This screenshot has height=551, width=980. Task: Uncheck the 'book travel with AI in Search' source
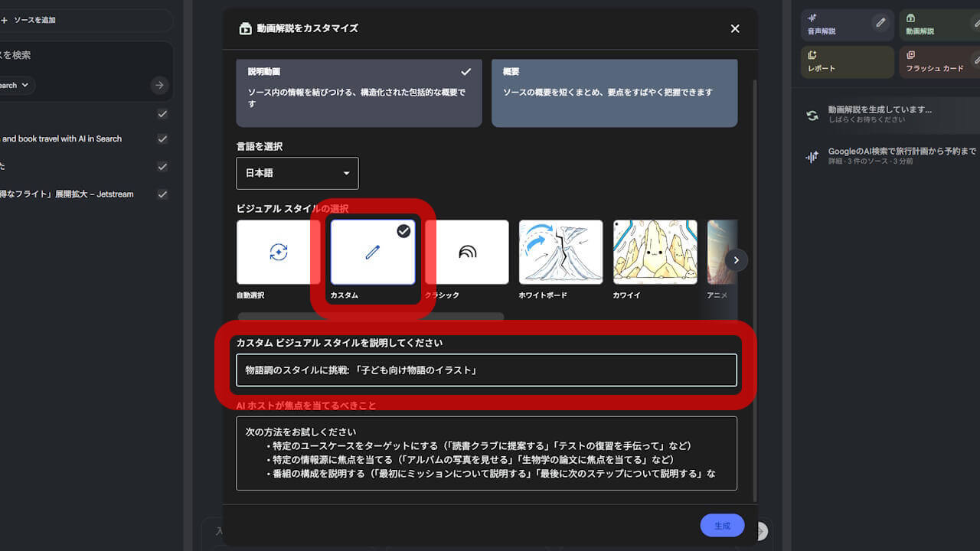click(x=162, y=139)
